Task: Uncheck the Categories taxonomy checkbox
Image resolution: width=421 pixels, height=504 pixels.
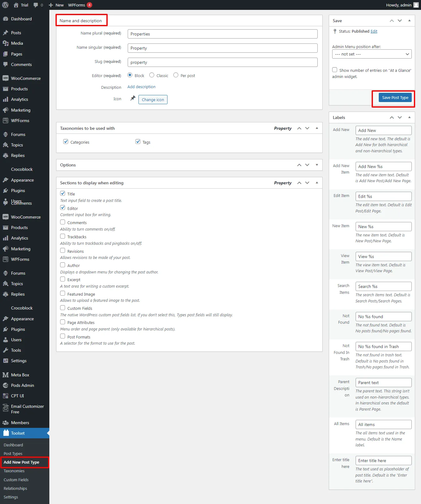Action: [66, 141]
